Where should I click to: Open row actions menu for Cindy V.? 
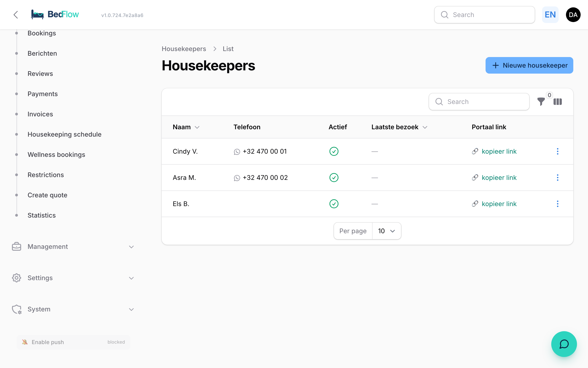coord(558,151)
